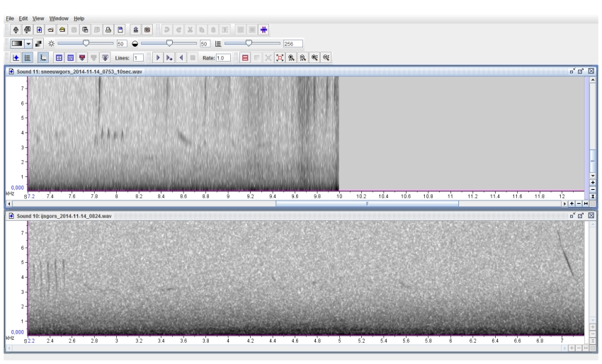
Task: Click the reverse play arrow button
Action: [x=181, y=57]
